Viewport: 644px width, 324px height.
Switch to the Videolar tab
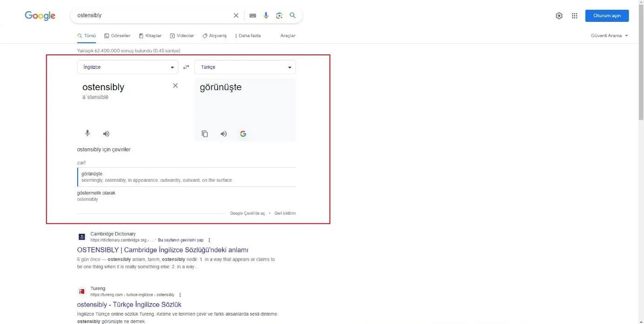(x=182, y=36)
